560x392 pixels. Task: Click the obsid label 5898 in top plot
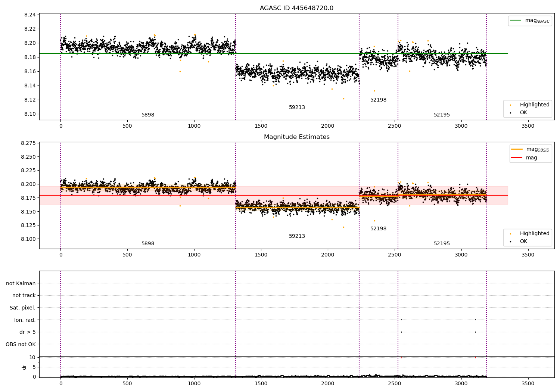point(148,115)
